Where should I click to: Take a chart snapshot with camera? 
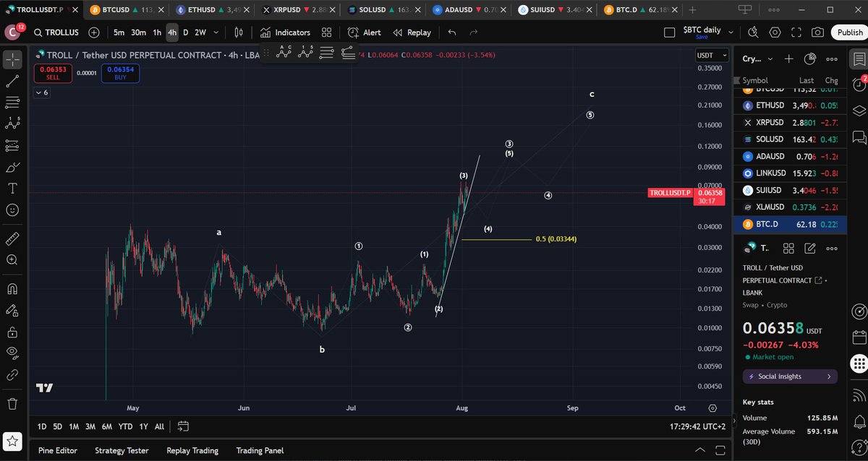click(817, 33)
